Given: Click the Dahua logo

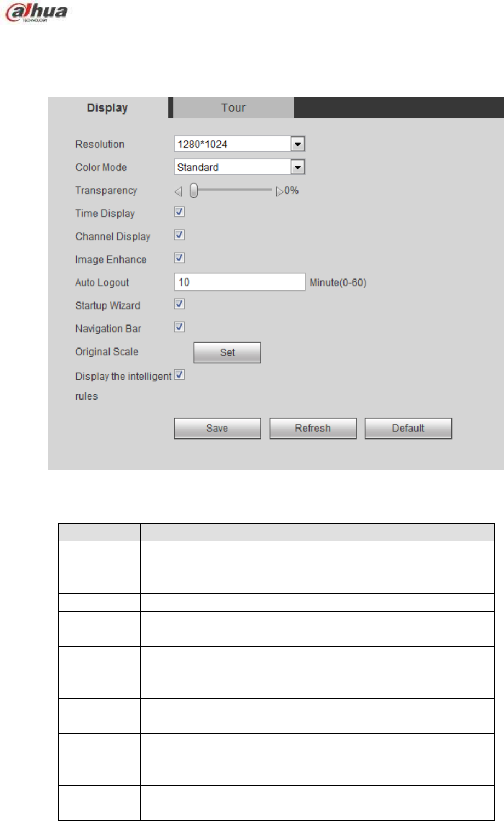Looking at the screenshot, I should click(36, 12).
